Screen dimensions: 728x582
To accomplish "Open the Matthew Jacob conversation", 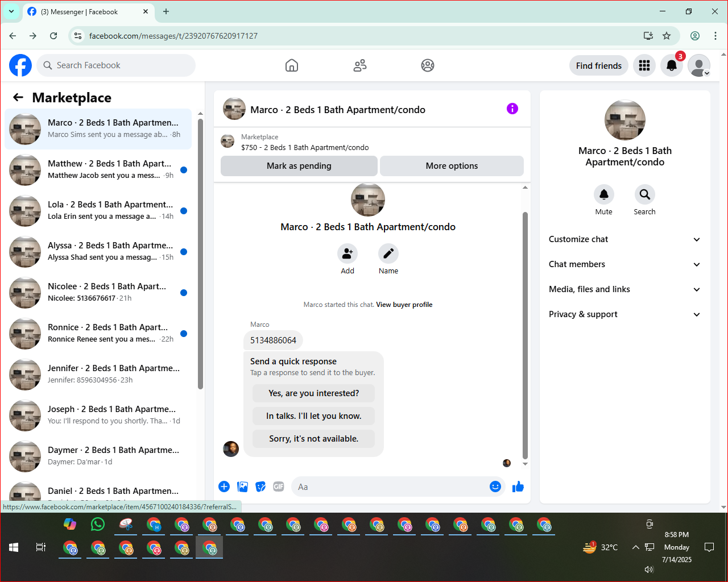I will coord(98,170).
